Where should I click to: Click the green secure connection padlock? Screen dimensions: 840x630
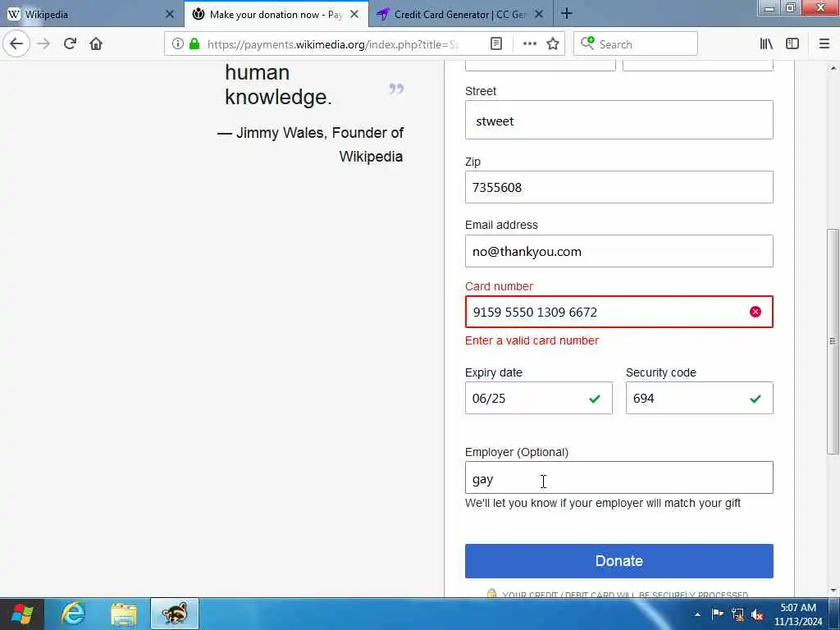coord(194,44)
